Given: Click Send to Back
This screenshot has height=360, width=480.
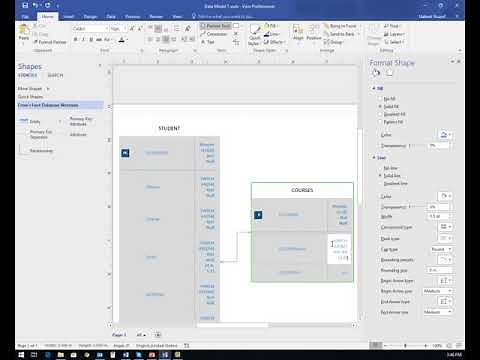Looking at the screenshot, I should (x=342, y=34).
